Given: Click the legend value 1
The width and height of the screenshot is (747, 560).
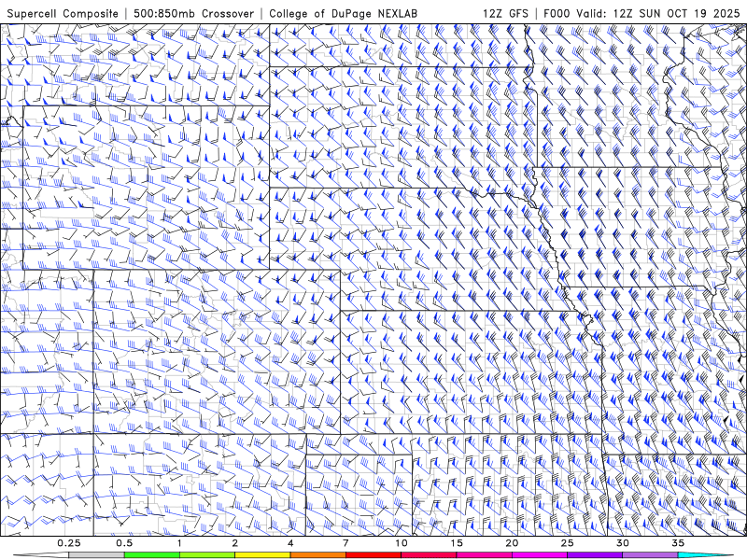Looking at the screenshot, I should point(179,543).
